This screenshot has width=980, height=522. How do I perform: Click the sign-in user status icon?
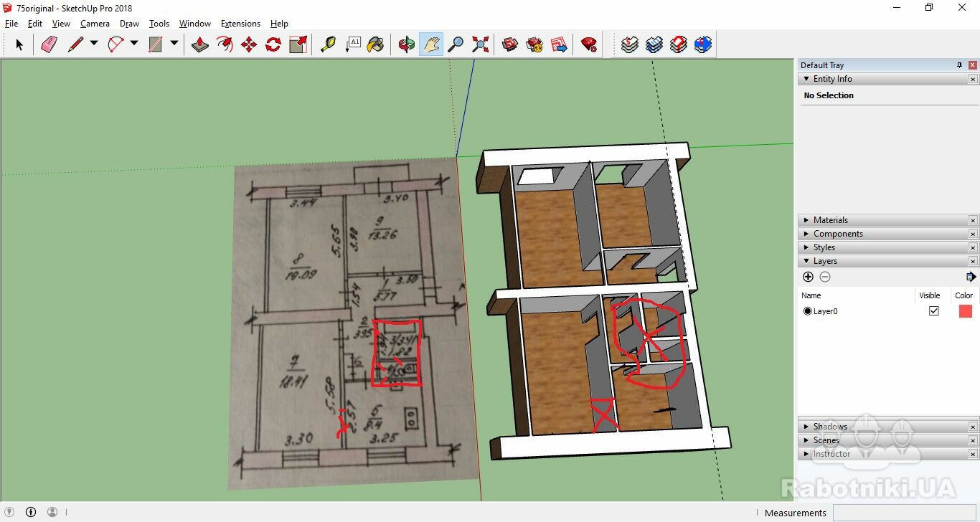52,512
